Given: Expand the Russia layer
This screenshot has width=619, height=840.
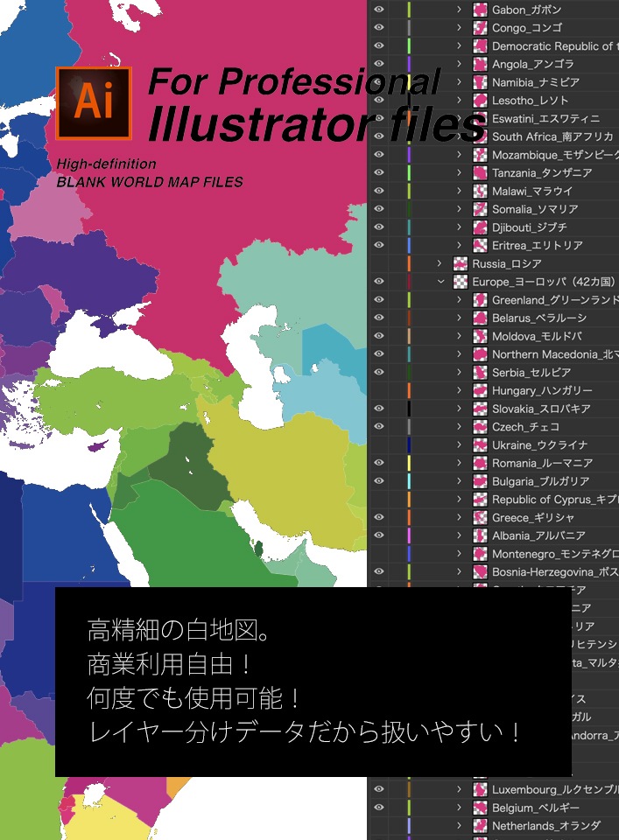Looking at the screenshot, I should [x=440, y=263].
